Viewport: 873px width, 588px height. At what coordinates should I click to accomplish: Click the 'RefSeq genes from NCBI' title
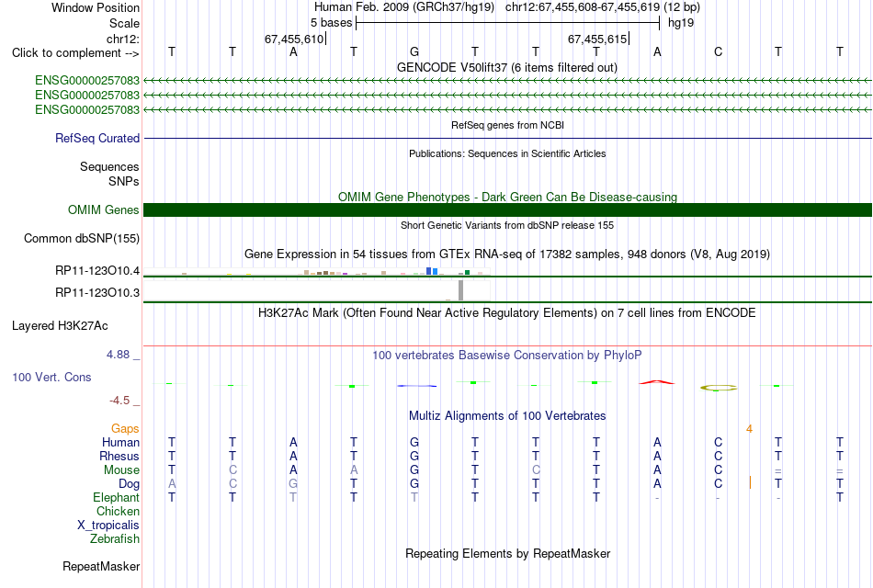coord(507,125)
